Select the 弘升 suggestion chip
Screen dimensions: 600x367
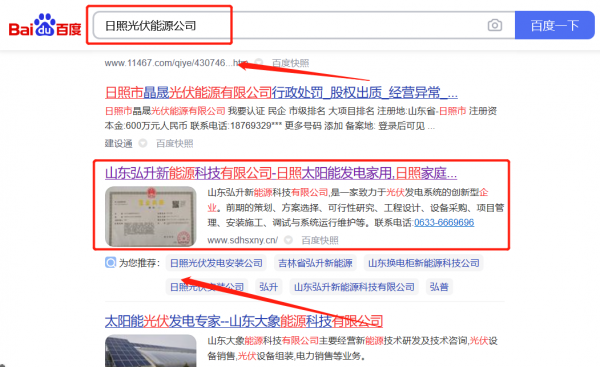pos(269,287)
